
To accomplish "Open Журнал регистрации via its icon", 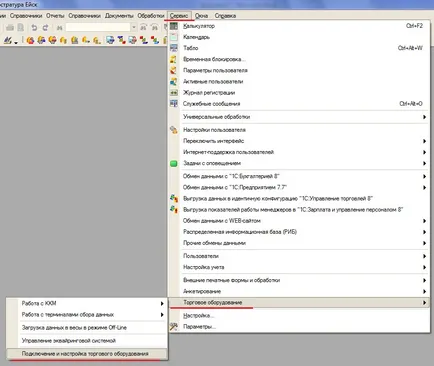I will [x=174, y=93].
